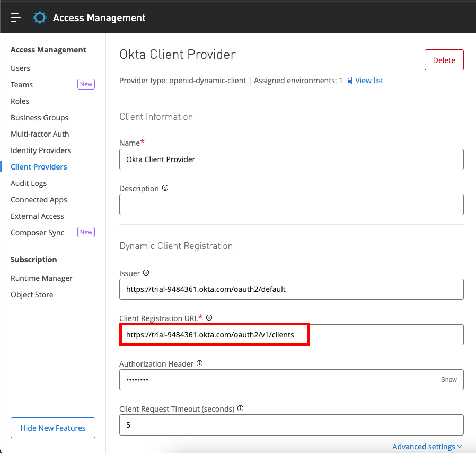
Task: Go to Identity Providers page
Action: [41, 150]
